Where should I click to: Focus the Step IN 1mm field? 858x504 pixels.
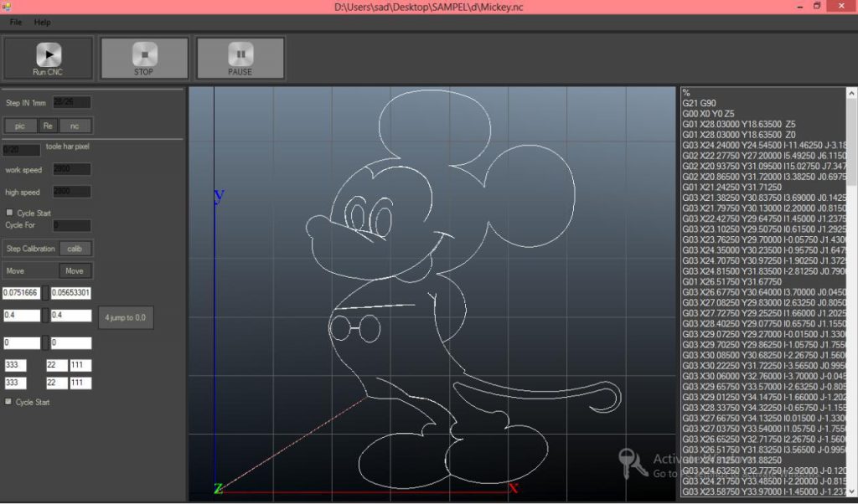(x=72, y=103)
